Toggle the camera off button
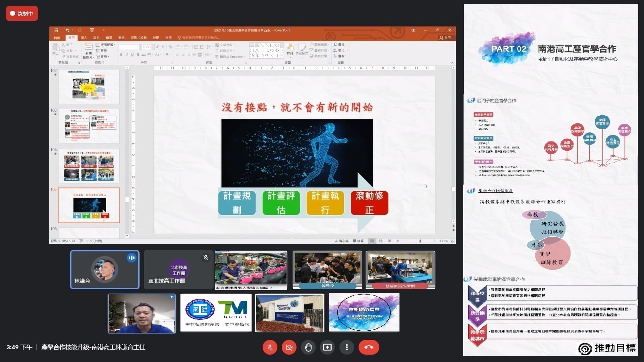Viewport: 644px width, 362px height. click(289, 347)
